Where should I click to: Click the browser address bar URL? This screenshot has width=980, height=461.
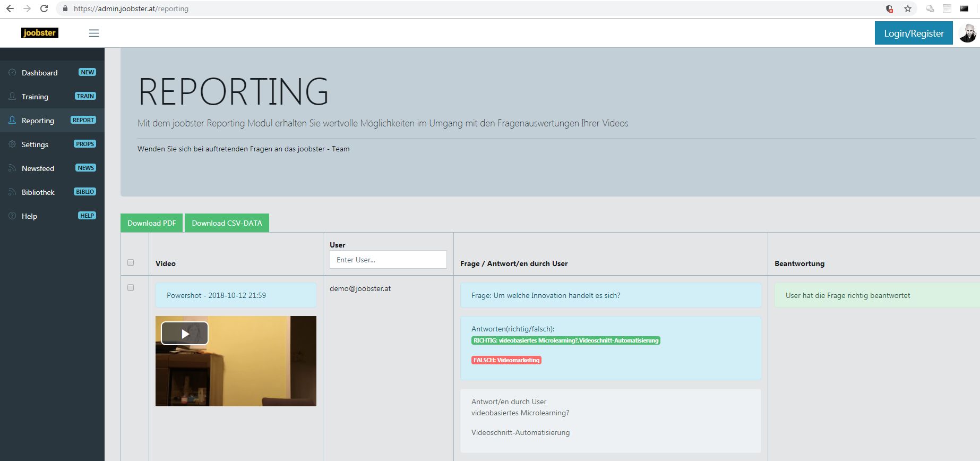click(131, 8)
